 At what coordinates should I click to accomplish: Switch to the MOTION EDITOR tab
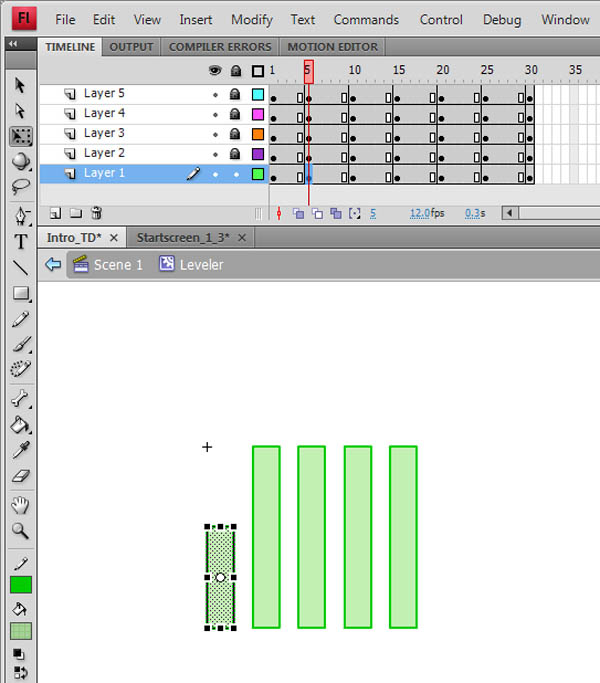(332, 47)
